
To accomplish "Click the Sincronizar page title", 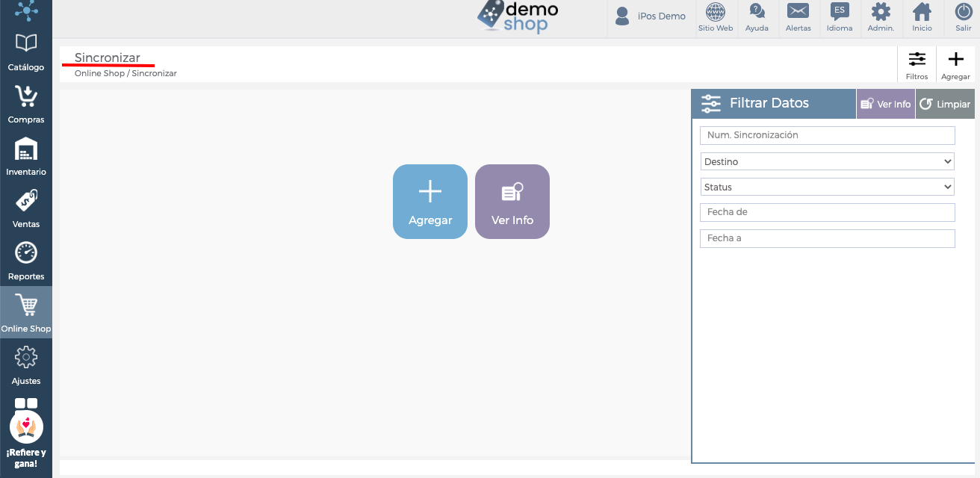I will pyautogui.click(x=108, y=58).
